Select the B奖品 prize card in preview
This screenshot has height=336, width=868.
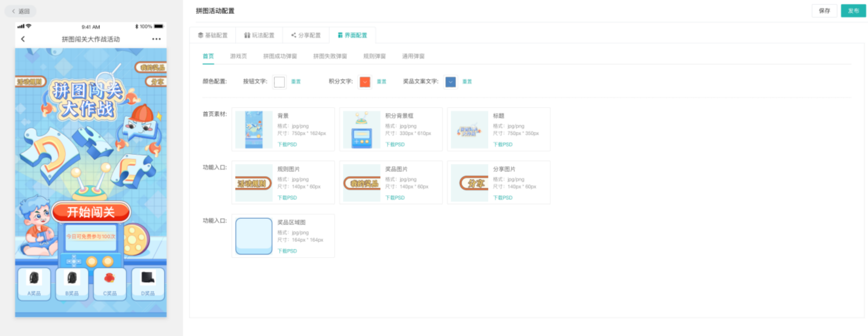click(x=72, y=284)
